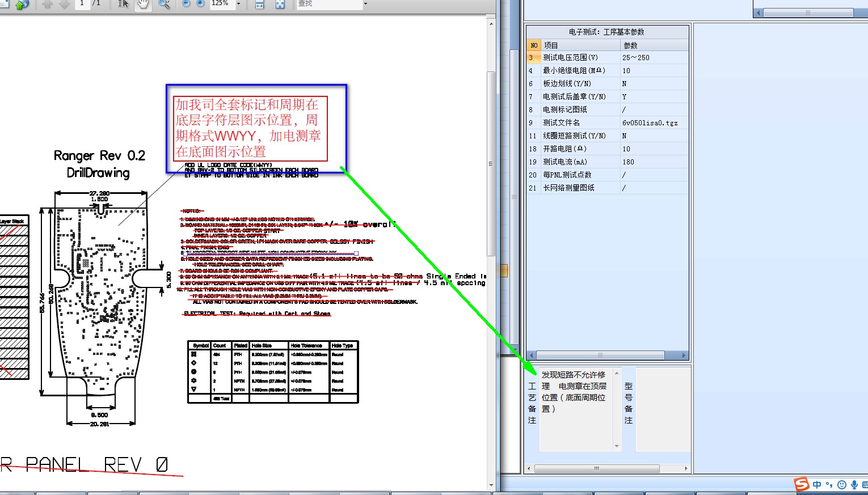The width and height of the screenshot is (868, 495).
Task: Click the 180 test current value
Action: click(x=654, y=162)
